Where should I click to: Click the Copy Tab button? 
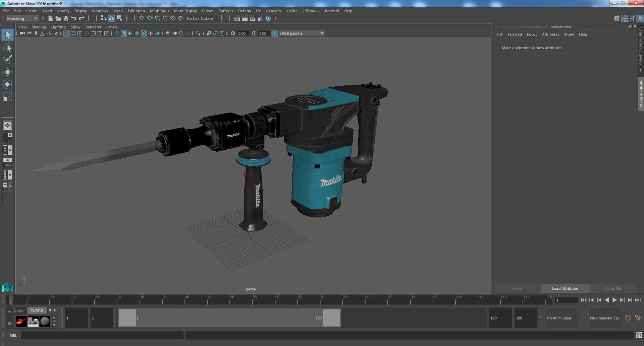tap(613, 288)
